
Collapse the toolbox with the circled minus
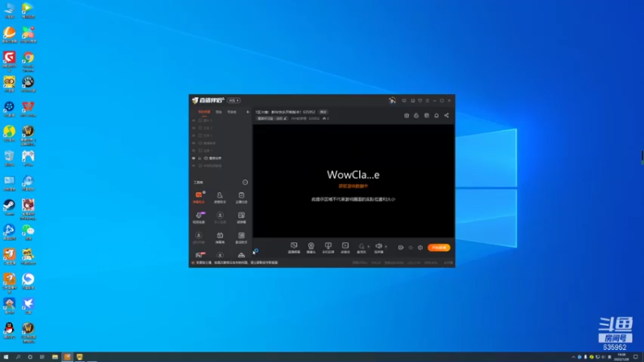pyautogui.click(x=246, y=183)
